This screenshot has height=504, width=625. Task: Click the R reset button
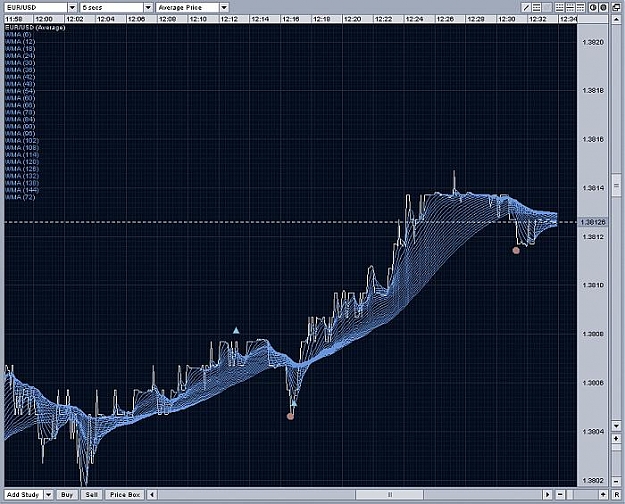click(617, 494)
